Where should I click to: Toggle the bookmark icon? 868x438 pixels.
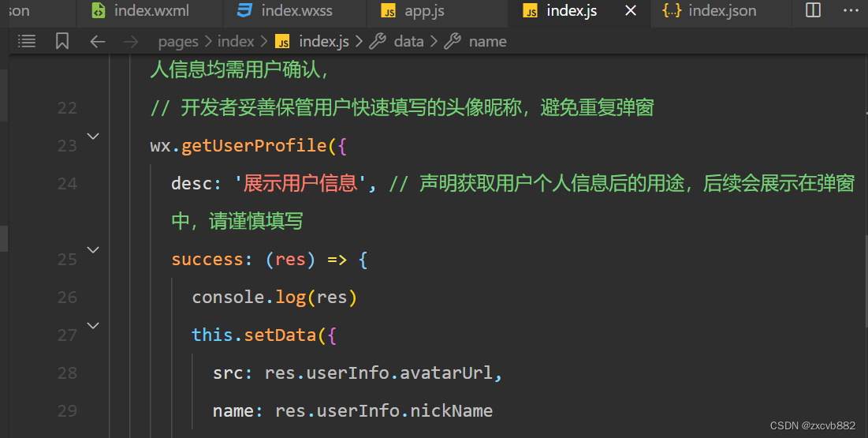point(62,41)
